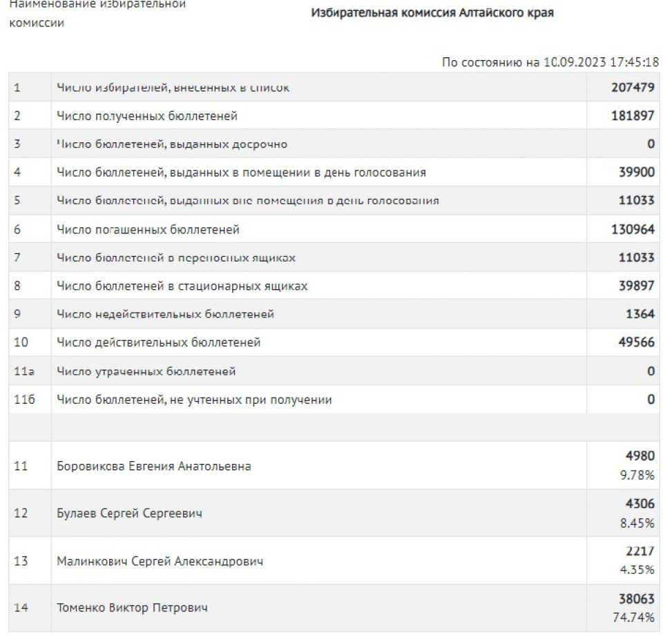The height and width of the screenshot is (644, 663).
Task: Select "Число бюллетеней, выданных в помещении в день голосования"
Action: coord(241,173)
